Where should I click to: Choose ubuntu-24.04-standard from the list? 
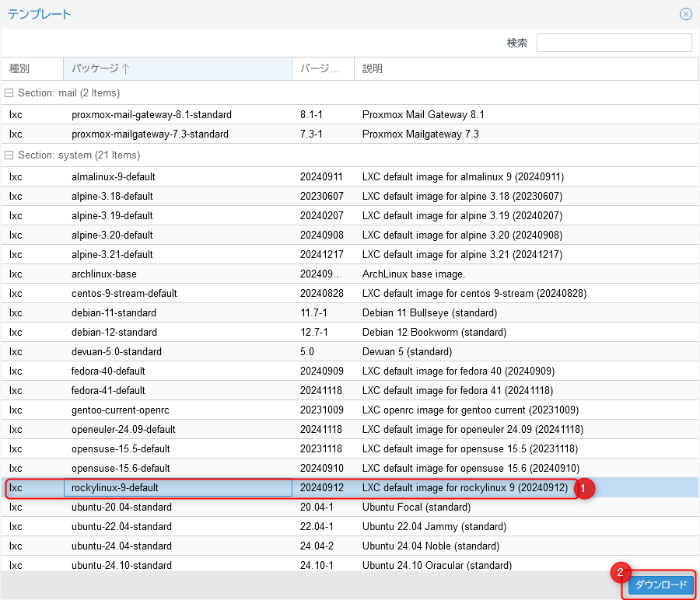pyautogui.click(x=121, y=546)
